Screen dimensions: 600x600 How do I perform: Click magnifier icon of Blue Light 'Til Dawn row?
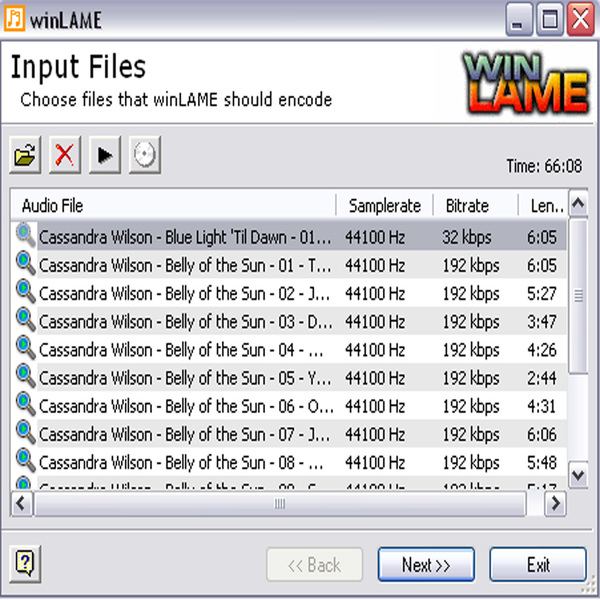26,235
